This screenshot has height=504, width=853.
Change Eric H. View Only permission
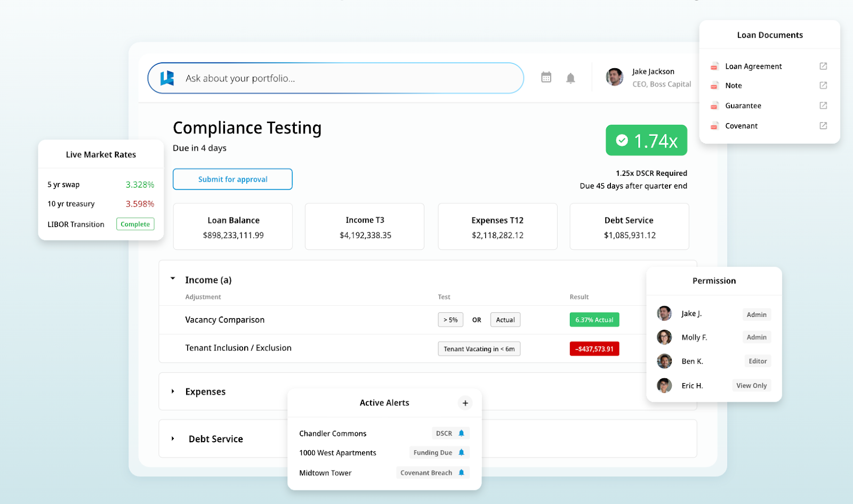point(751,386)
